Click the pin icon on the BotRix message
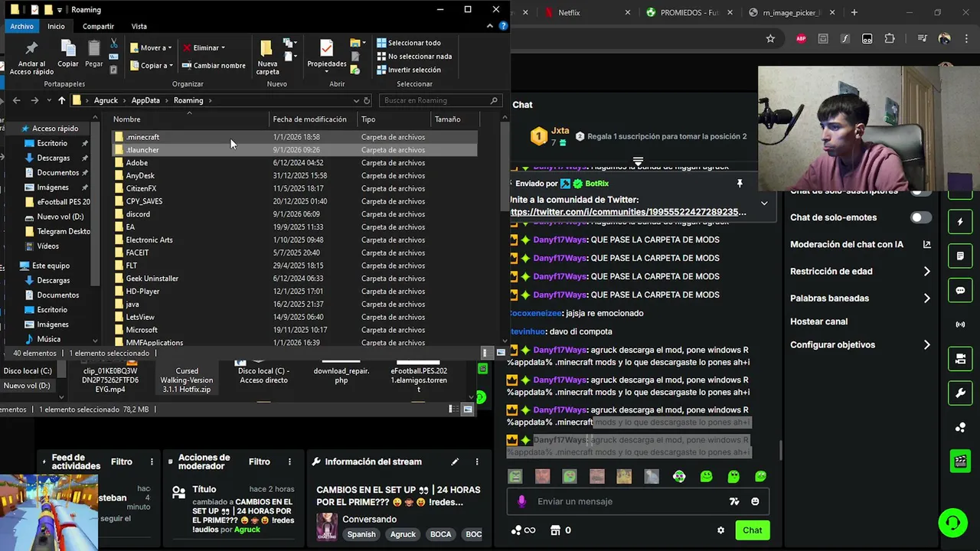The image size is (980, 551). [740, 184]
